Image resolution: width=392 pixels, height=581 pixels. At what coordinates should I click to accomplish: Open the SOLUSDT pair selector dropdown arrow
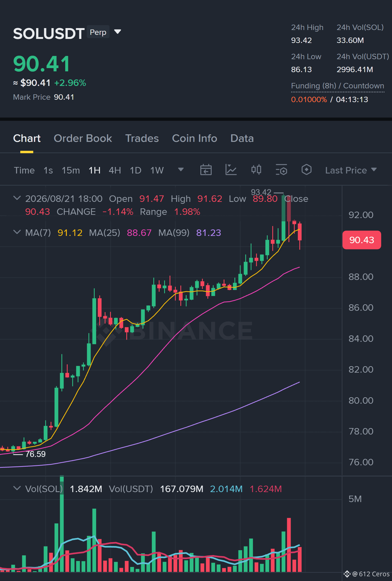click(x=118, y=32)
